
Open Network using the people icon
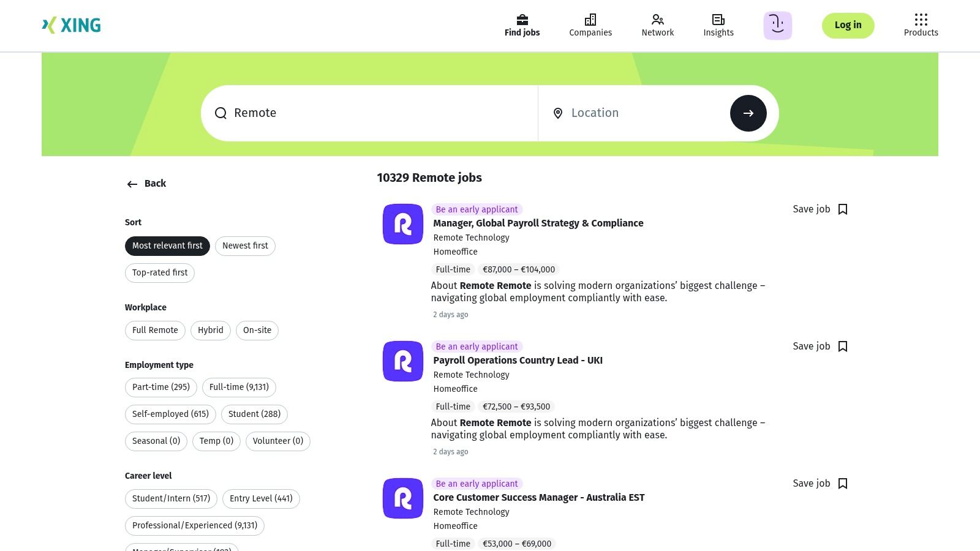click(657, 20)
